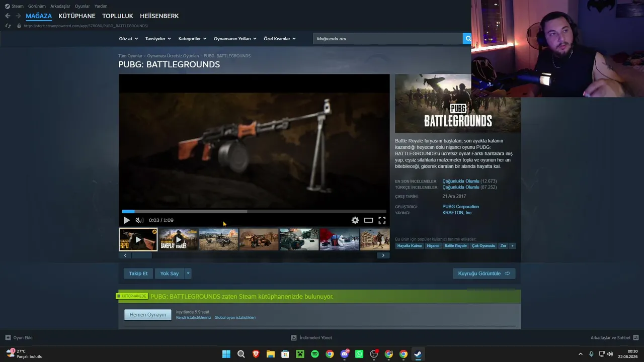Expand the Tavsiyeler dropdown
The image size is (644, 362).
pos(158,39)
